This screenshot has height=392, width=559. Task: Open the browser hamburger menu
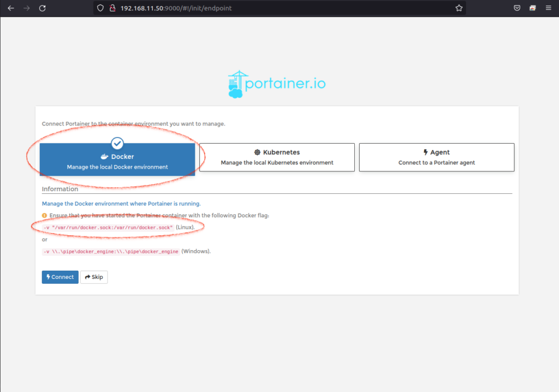548,8
